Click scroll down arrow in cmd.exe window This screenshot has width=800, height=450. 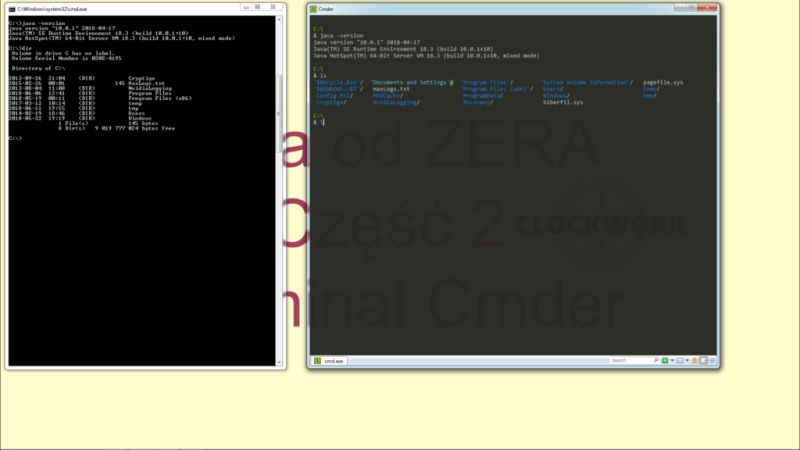[x=279, y=362]
